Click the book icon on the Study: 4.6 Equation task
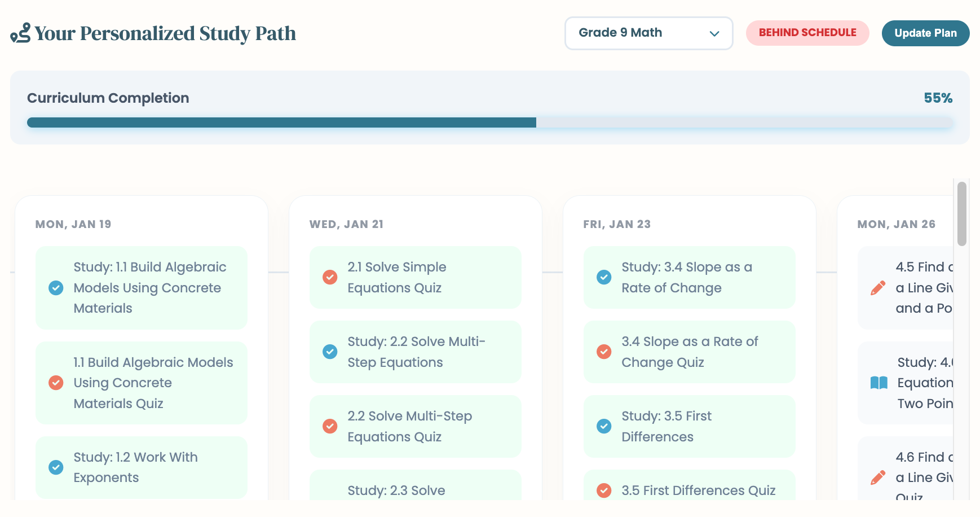 878,383
